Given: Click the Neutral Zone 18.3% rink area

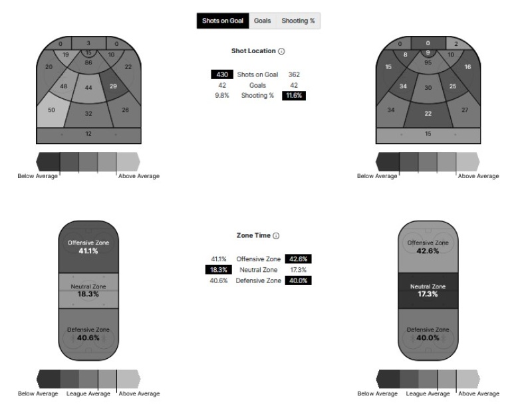Looking at the screenshot, I should 88,290.
